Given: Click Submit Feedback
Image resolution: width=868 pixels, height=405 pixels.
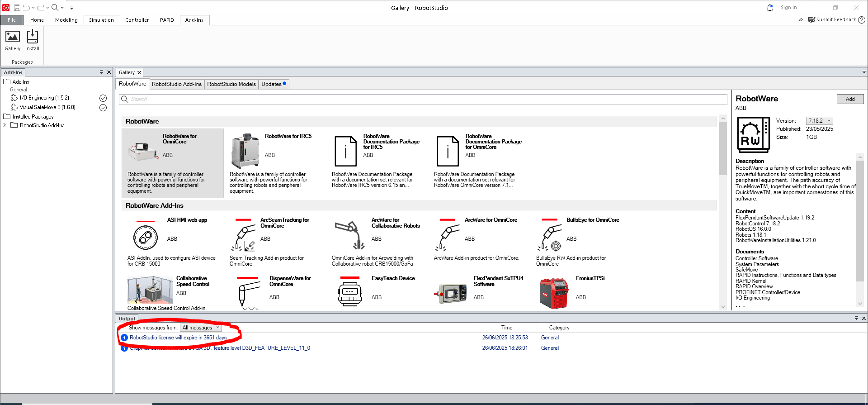Looking at the screenshot, I should 832,20.
